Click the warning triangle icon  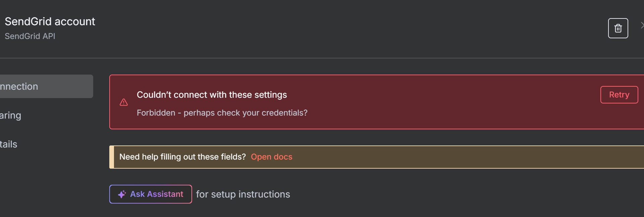[124, 102]
